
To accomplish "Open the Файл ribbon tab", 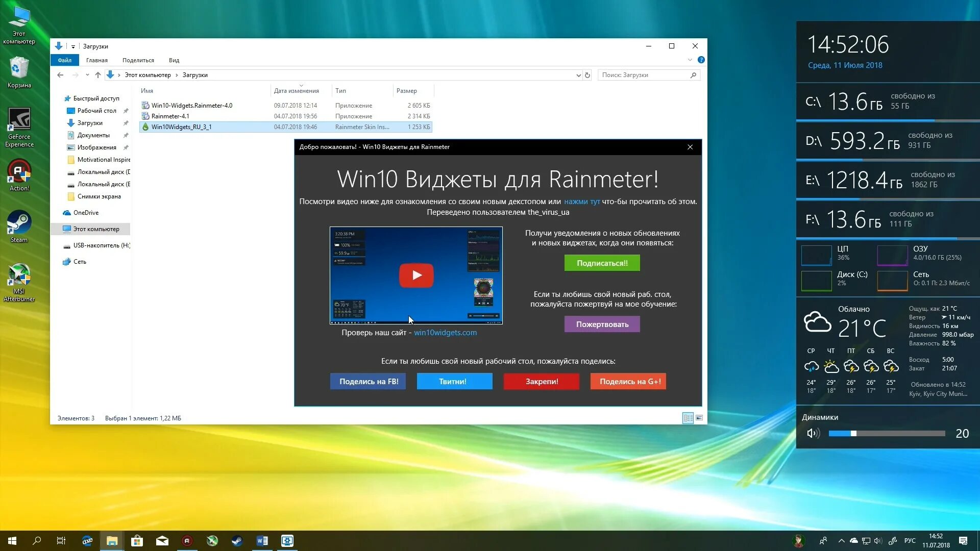I will [64, 60].
